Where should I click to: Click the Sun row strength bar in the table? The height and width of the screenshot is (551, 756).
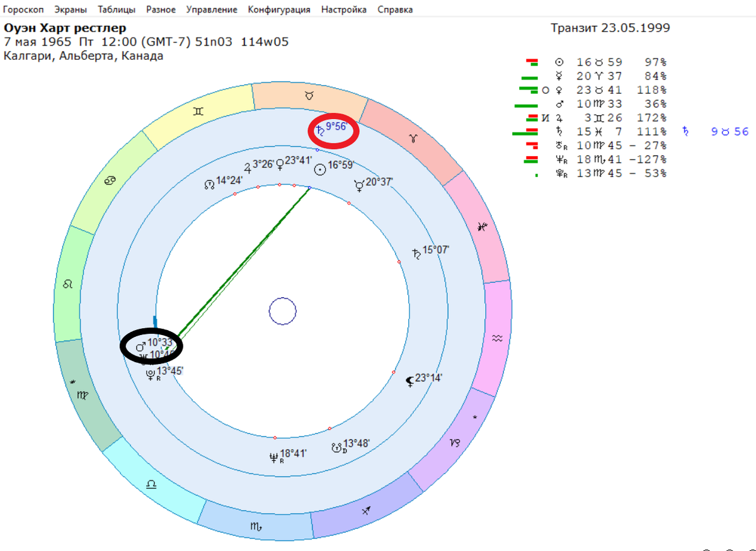(533, 61)
